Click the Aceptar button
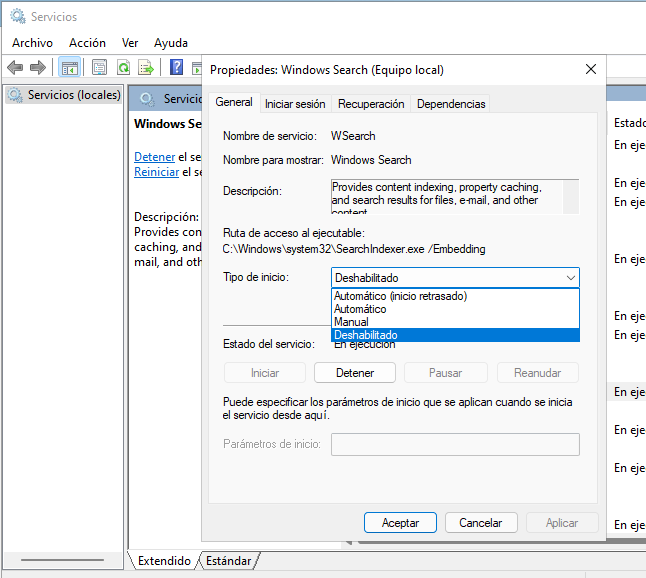 (x=400, y=523)
